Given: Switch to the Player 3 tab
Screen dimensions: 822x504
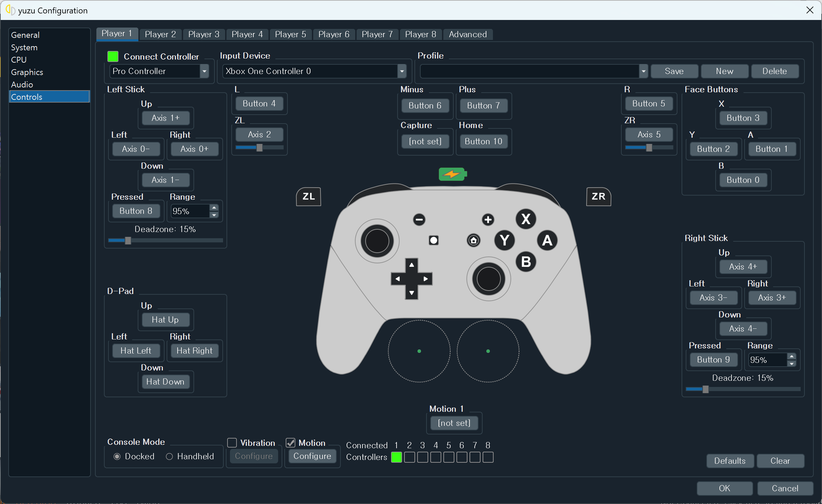Looking at the screenshot, I should (204, 34).
